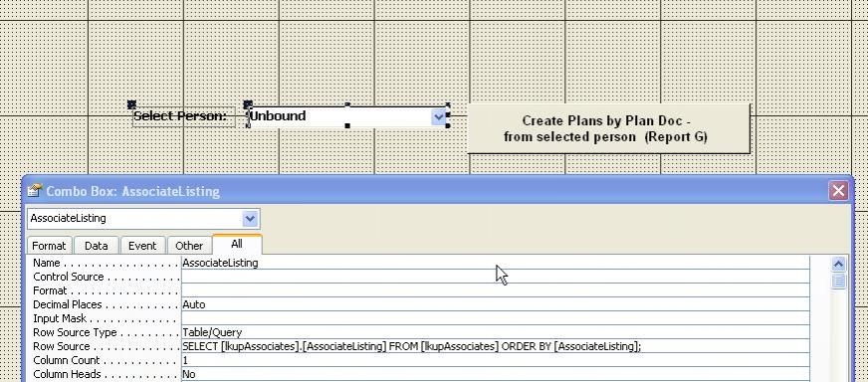Screen dimensions: 868x382
Task: Click the property sheet title bar icon
Action: pyautogui.click(x=35, y=191)
